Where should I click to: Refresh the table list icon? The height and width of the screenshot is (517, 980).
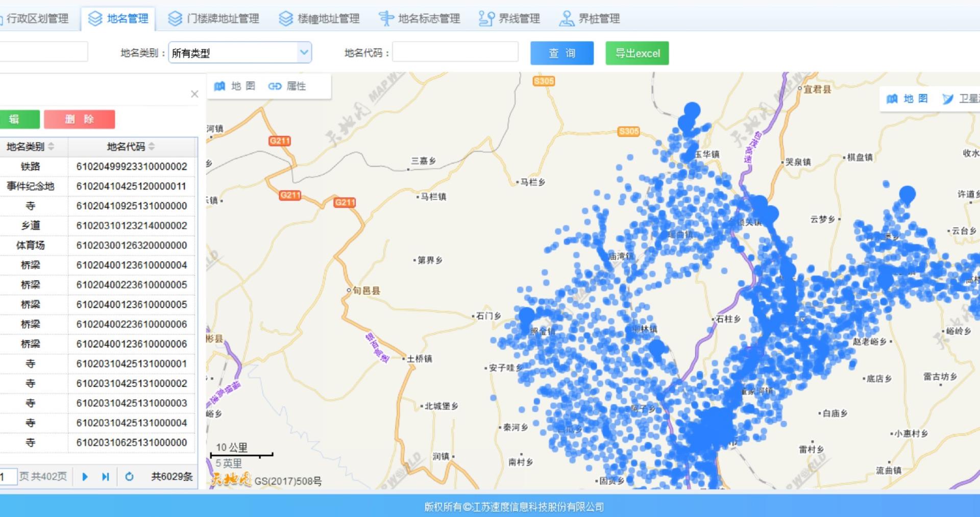[x=129, y=477]
